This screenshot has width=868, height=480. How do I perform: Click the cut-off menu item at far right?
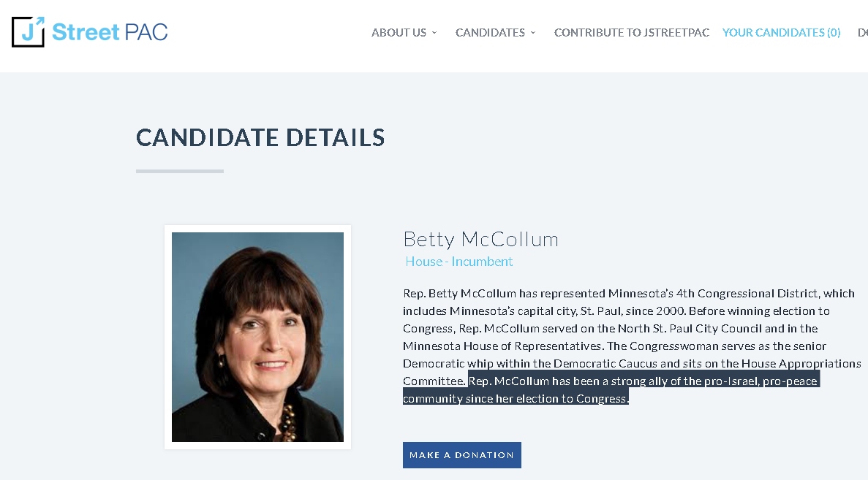[863, 33]
